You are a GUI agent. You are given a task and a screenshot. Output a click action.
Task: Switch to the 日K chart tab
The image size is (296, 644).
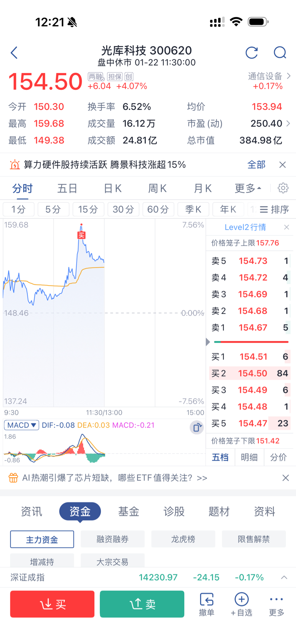[113, 188]
